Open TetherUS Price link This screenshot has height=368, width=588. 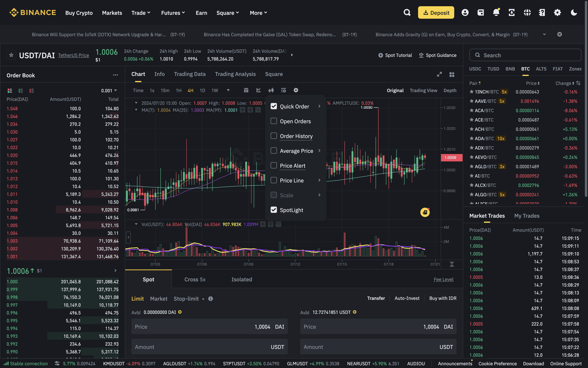point(73,55)
